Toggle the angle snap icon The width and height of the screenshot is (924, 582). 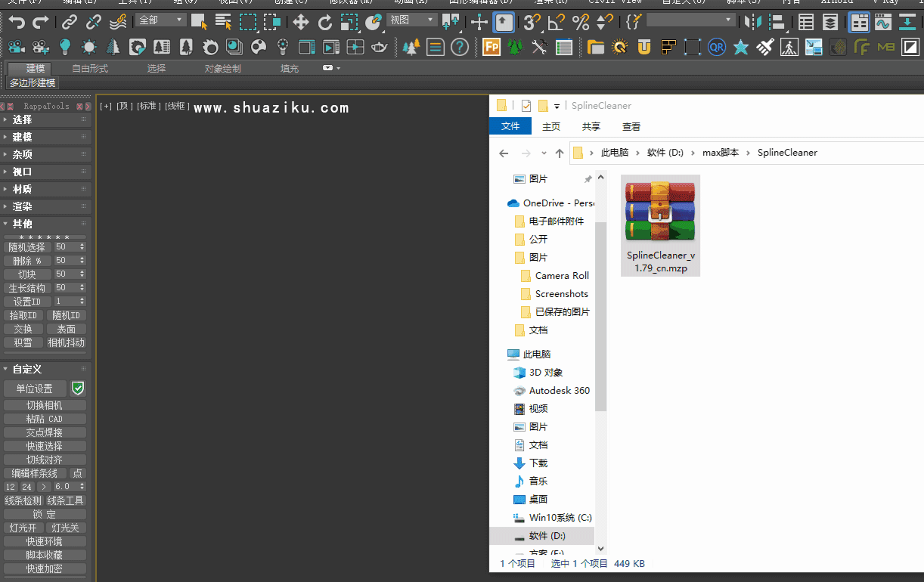coord(557,22)
